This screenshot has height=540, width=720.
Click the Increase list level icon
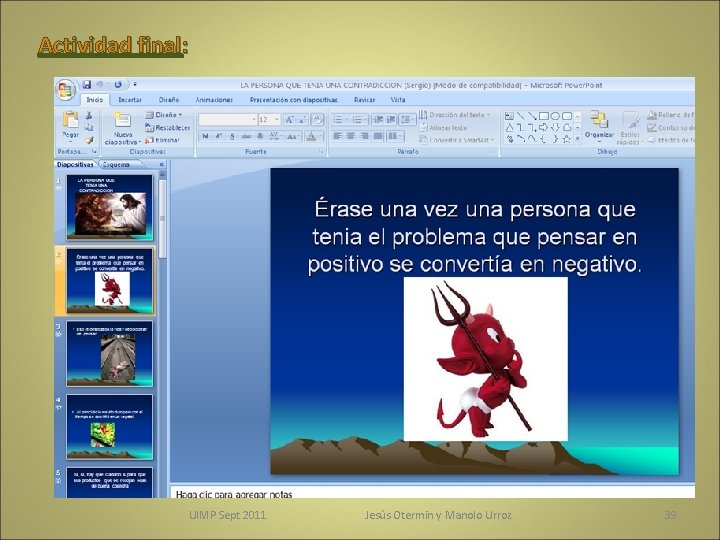tap(391, 120)
